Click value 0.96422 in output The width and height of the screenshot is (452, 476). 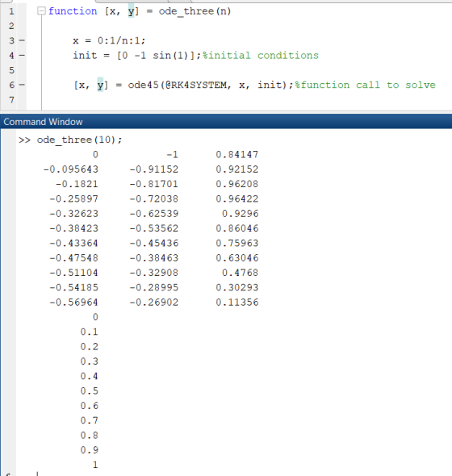[237, 198]
